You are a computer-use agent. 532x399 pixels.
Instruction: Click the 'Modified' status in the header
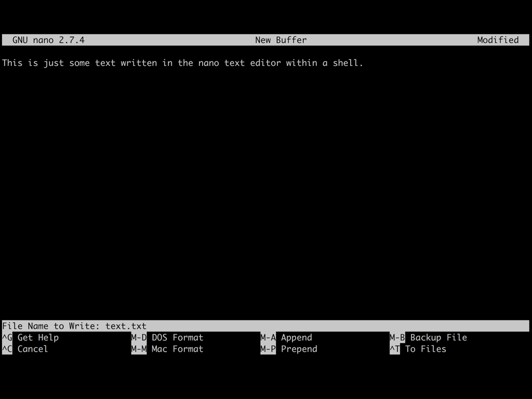click(498, 40)
